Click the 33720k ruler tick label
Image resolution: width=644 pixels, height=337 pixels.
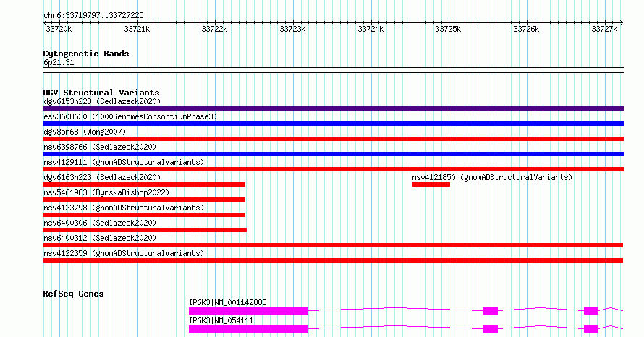click(59, 30)
